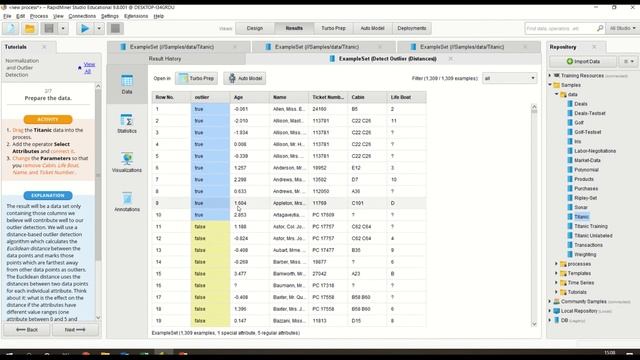The height and width of the screenshot is (360, 640).
Task: Click the View All tutorials link
Action: (x=89, y=68)
